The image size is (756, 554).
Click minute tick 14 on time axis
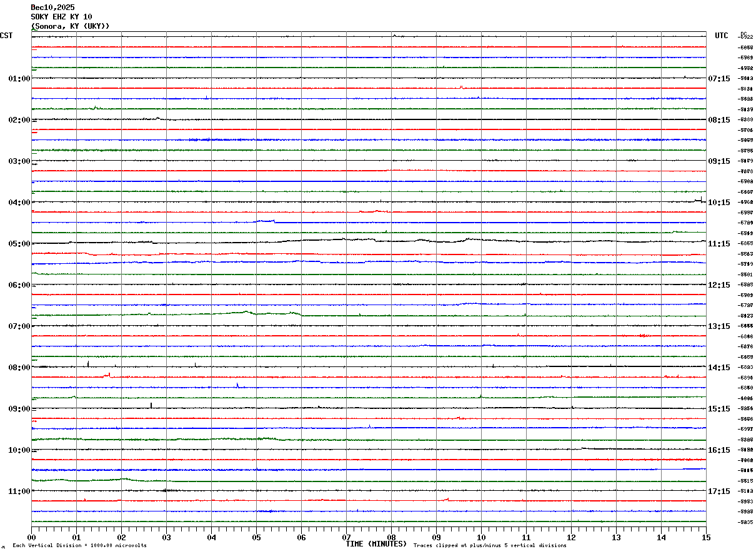661,537
